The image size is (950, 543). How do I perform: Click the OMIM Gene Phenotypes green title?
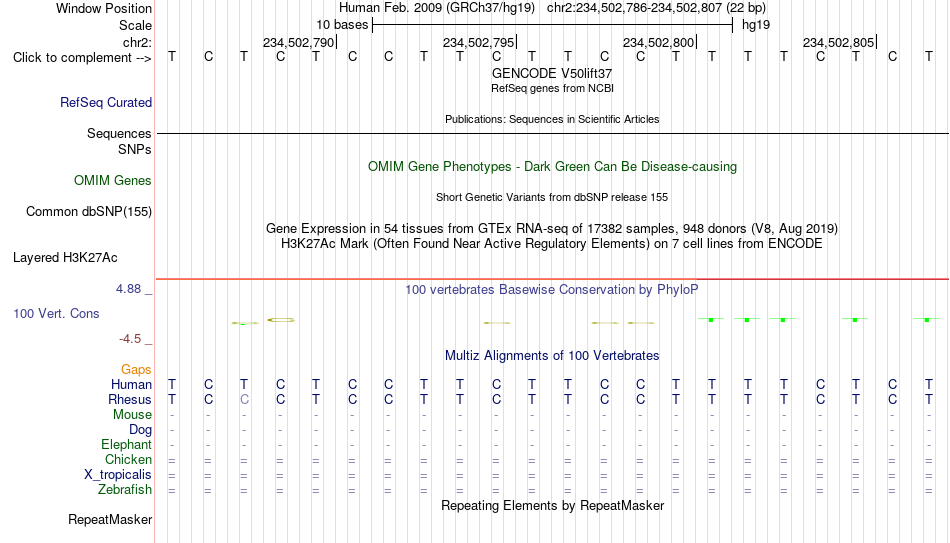(x=552, y=167)
